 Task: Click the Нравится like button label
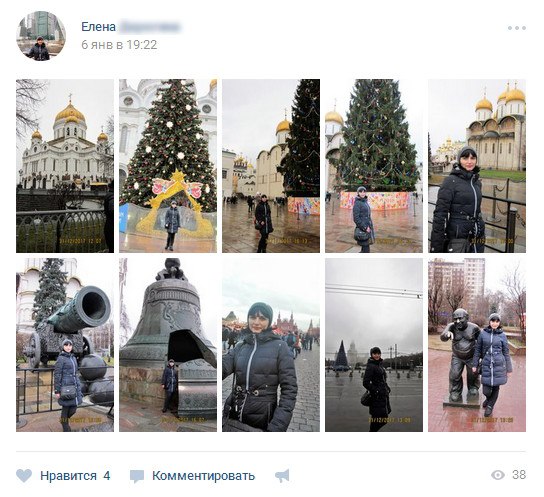[x=68, y=476]
